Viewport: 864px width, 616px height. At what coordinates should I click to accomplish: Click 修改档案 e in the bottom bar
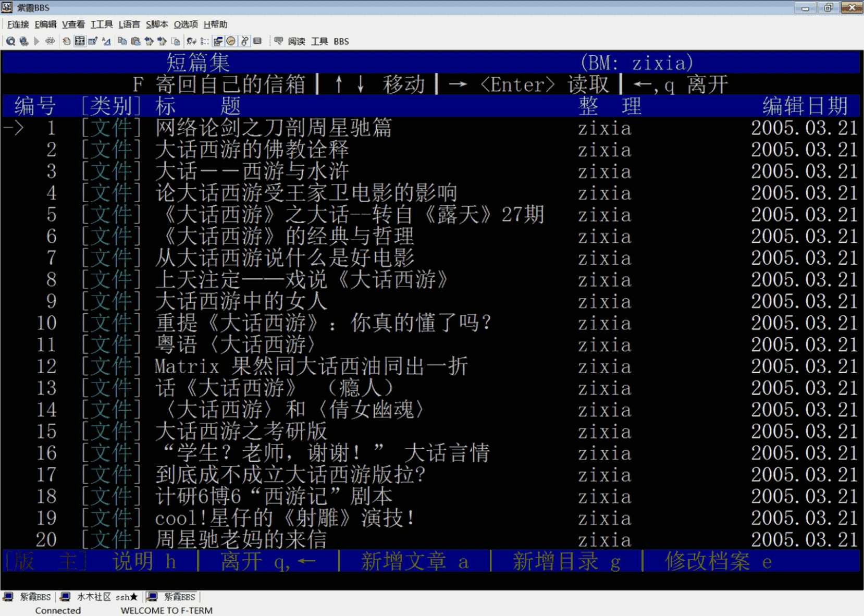(719, 561)
